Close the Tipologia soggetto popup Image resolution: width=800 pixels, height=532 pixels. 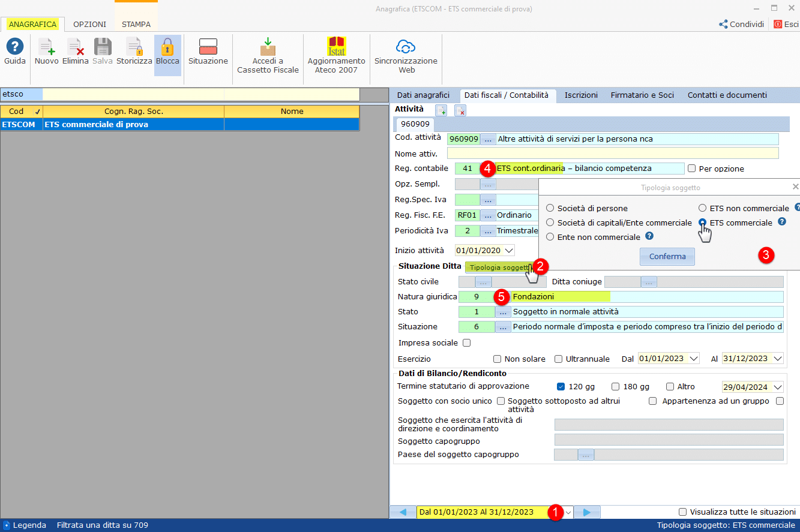795,187
